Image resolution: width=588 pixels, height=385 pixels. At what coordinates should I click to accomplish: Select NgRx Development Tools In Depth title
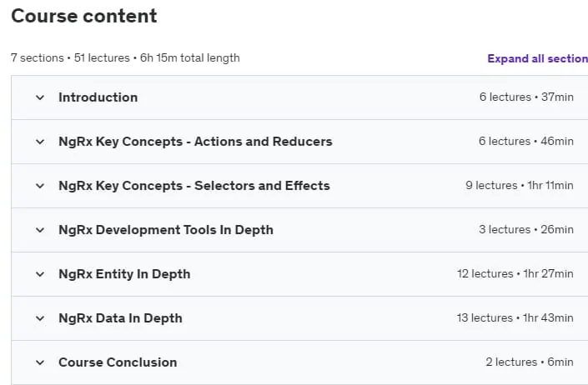(x=166, y=230)
